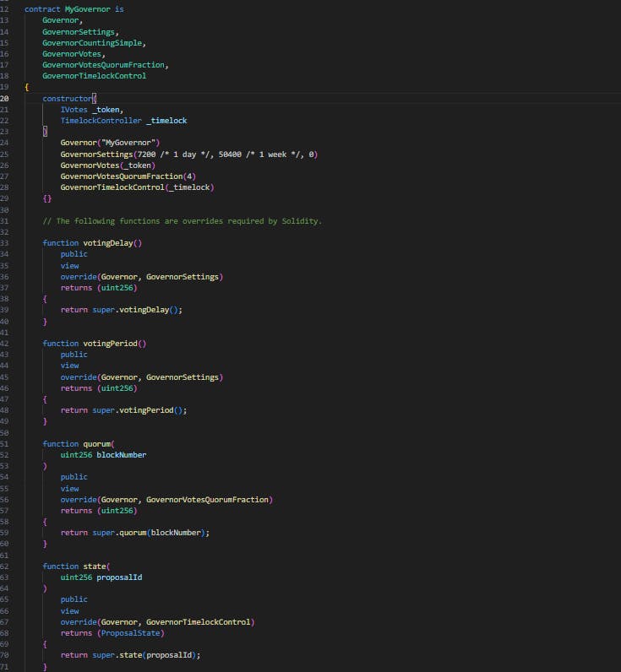Click 'super.votingPeriod()' in the return statement

[139, 410]
